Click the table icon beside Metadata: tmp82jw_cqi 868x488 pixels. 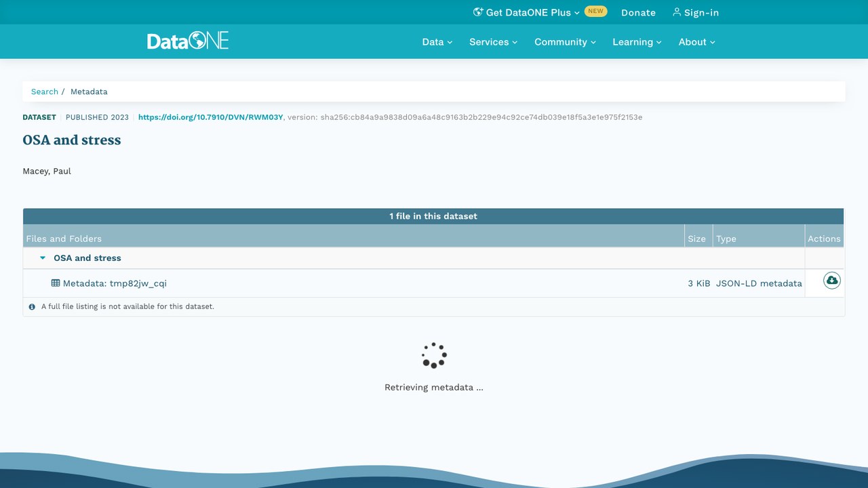pyautogui.click(x=56, y=283)
